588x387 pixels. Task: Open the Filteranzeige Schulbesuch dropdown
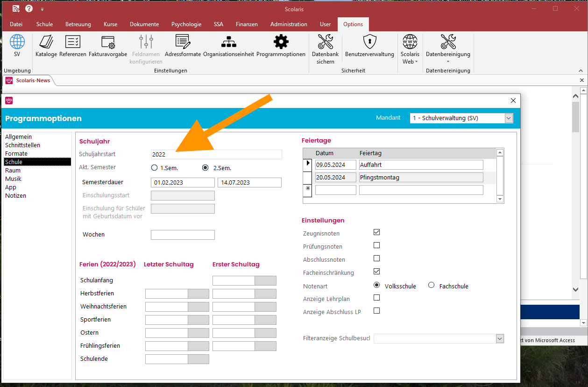click(x=500, y=338)
